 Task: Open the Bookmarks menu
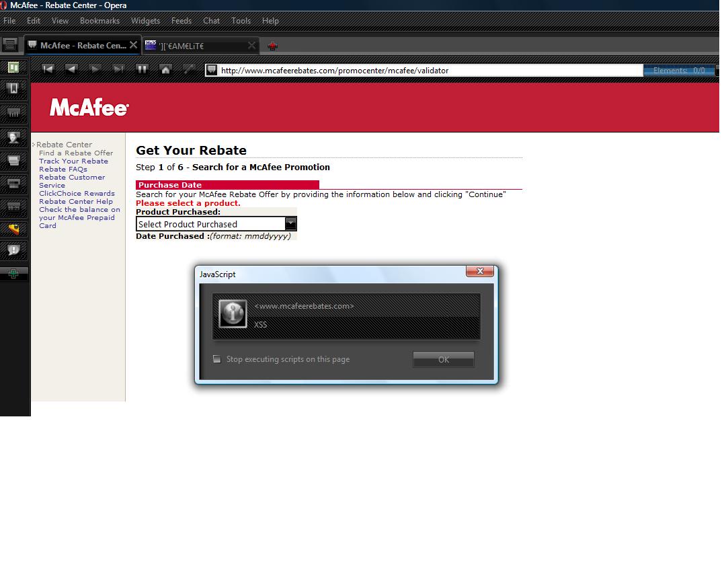[x=99, y=21]
